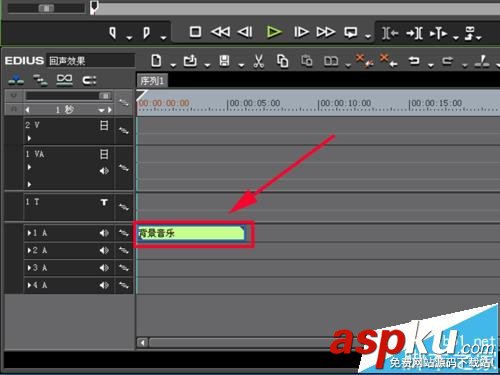500x375 pixels.
Task: Toggle title visibility on the 1 T track
Action: (x=104, y=202)
